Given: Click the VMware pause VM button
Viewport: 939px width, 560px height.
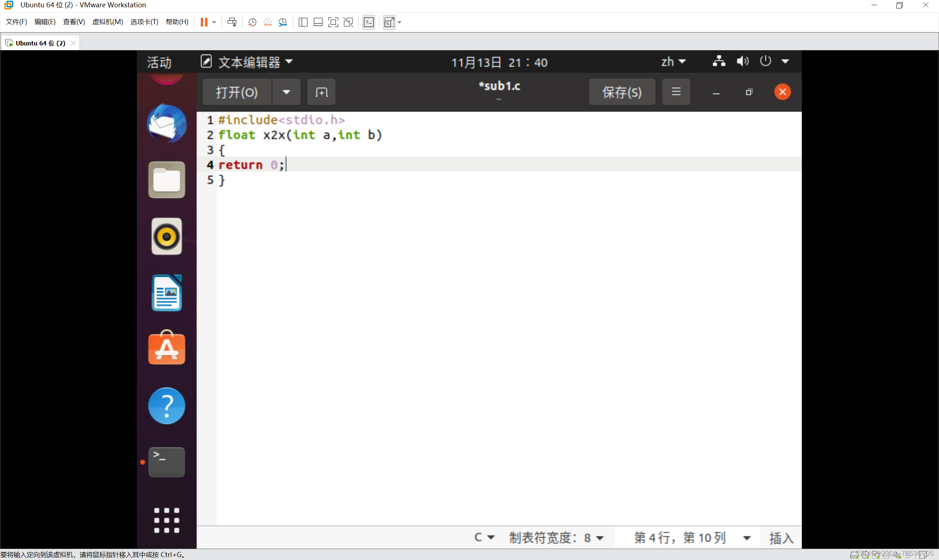Looking at the screenshot, I should [204, 22].
